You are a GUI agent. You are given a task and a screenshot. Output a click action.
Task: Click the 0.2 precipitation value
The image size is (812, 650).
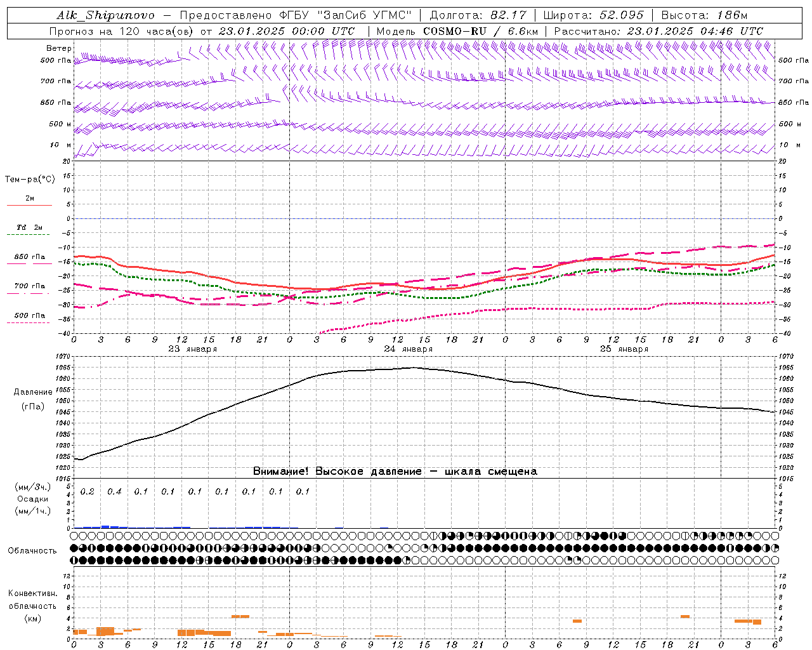[87, 492]
